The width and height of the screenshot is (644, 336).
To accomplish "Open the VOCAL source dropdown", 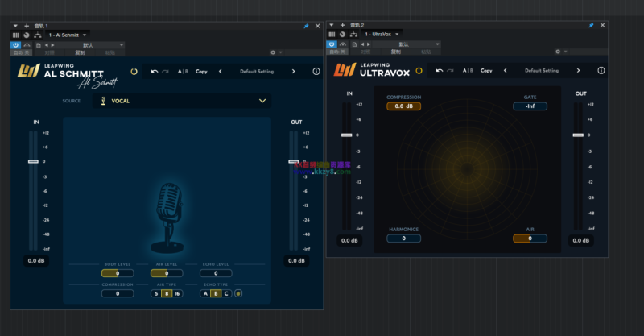I will 182,101.
